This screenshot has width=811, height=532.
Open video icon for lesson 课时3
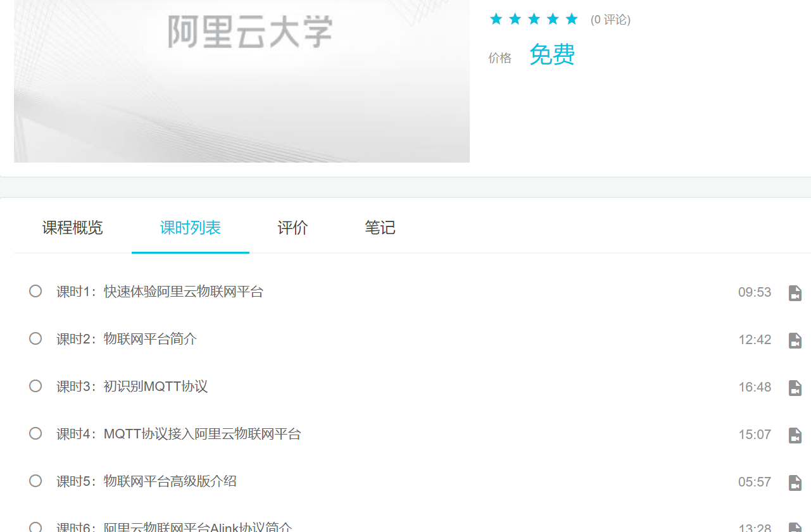pos(795,388)
